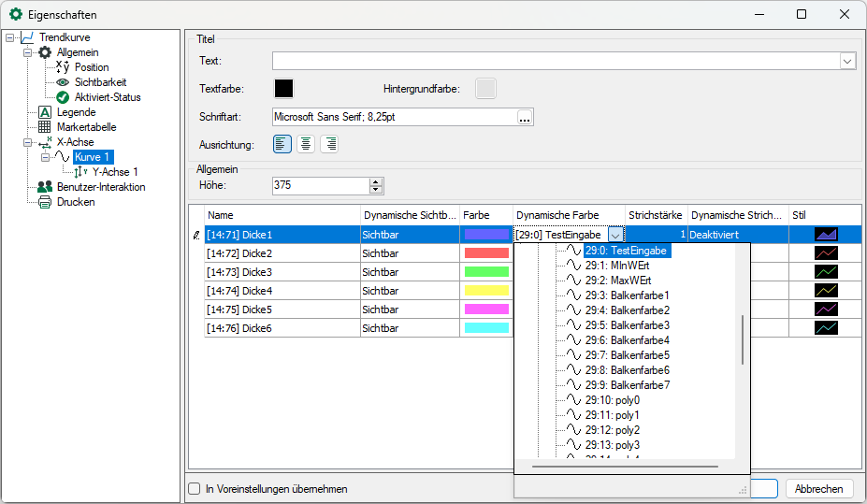Click the Legende tree icon

(44, 112)
